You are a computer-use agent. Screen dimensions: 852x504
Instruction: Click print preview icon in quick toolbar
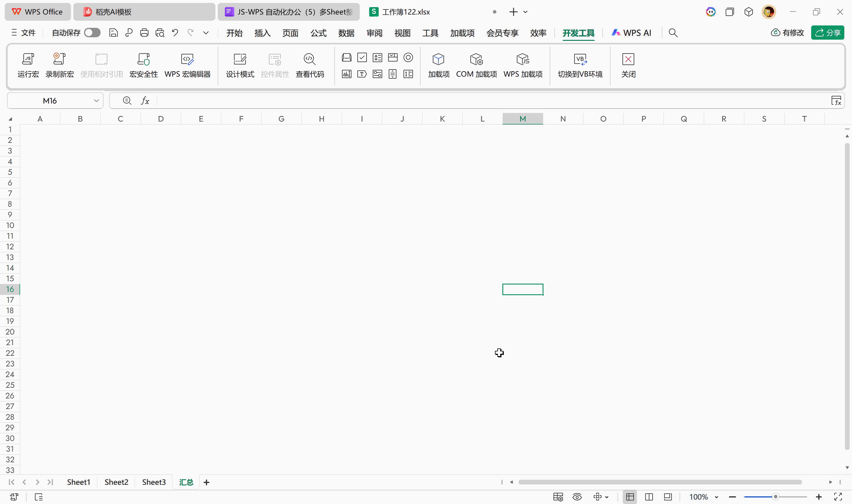(x=159, y=33)
